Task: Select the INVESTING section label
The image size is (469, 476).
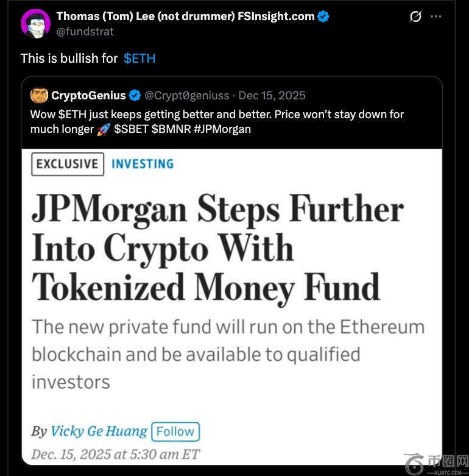Action: (x=143, y=164)
